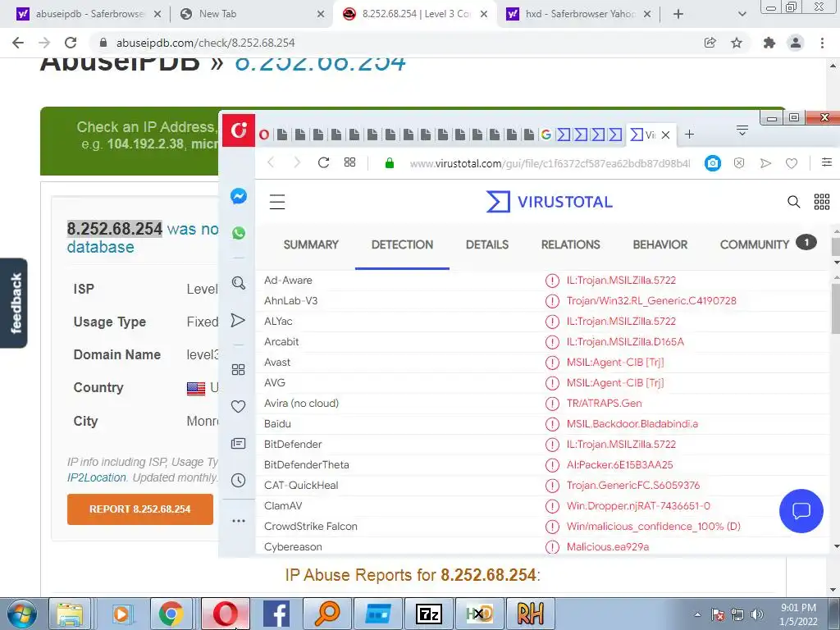The image size is (840, 630).
Task: Open Chrome profile avatar
Action: coord(796,43)
